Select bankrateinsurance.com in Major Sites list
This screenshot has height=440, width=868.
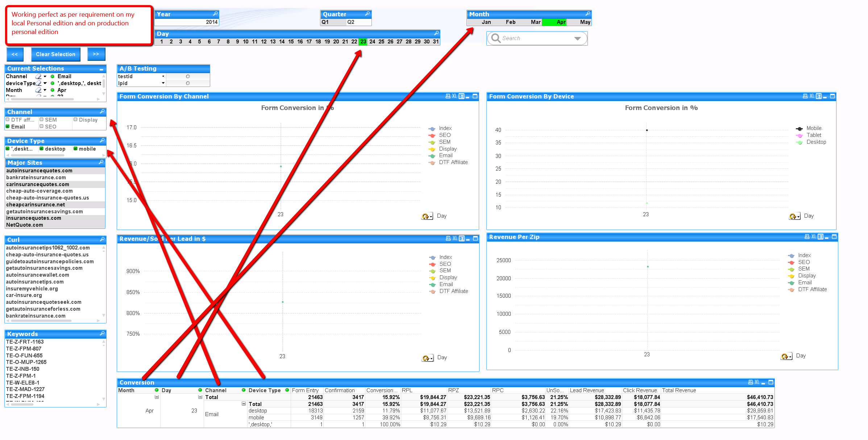[36, 177]
